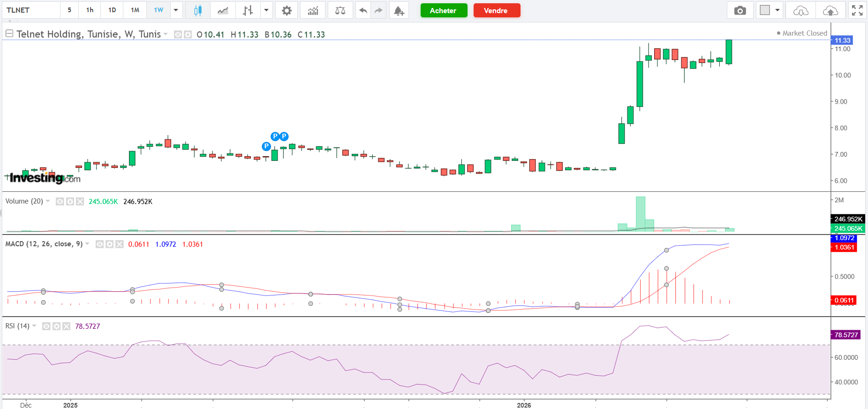
Task: Toggle visibility of Volume indicator eye
Action: click(60, 202)
